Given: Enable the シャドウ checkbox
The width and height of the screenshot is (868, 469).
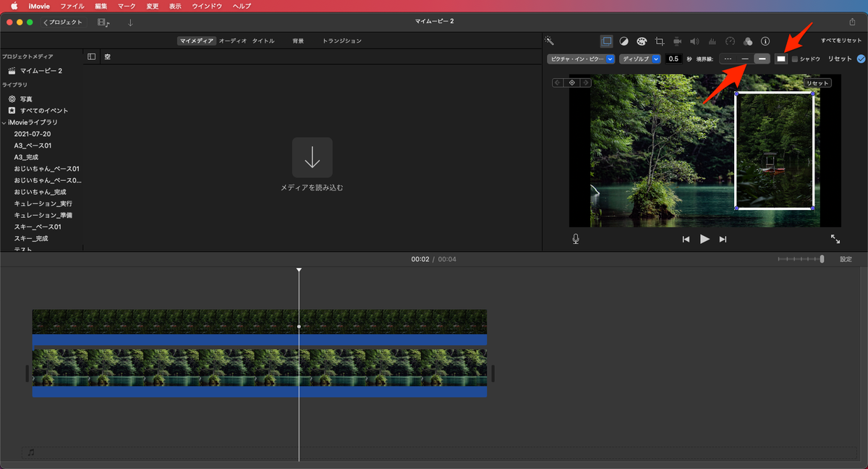Looking at the screenshot, I should click(x=795, y=59).
